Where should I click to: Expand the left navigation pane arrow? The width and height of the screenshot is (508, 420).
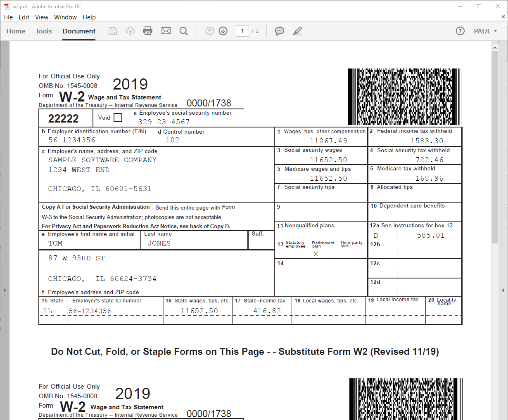click(x=5, y=290)
